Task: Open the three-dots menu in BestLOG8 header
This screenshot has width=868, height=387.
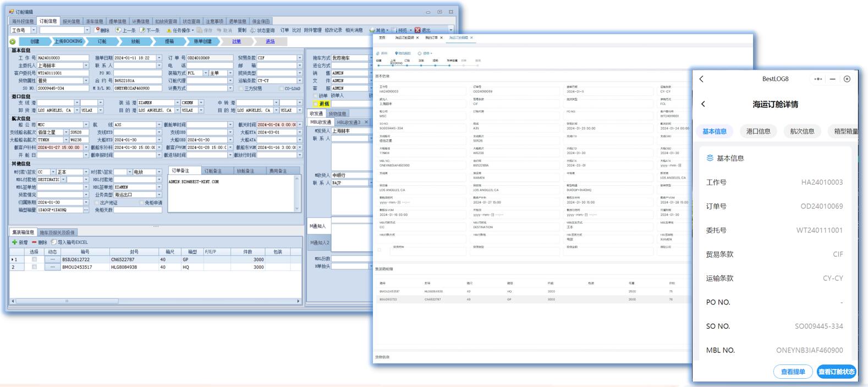Action: click(818, 79)
